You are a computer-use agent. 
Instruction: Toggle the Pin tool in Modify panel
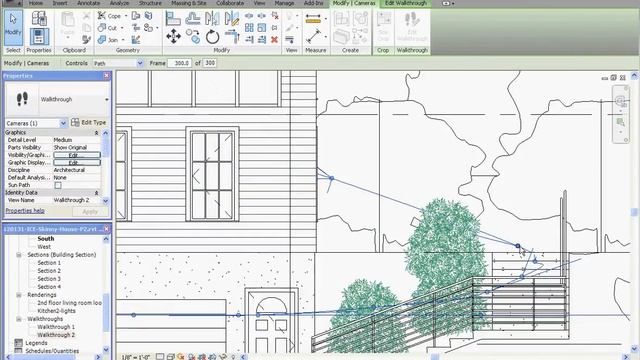[274, 28]
